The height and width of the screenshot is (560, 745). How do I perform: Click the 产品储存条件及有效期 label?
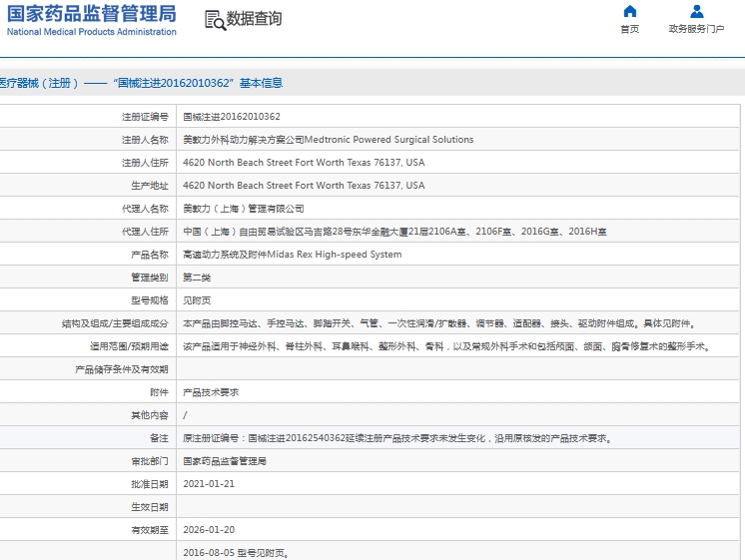tap(122, 369)
